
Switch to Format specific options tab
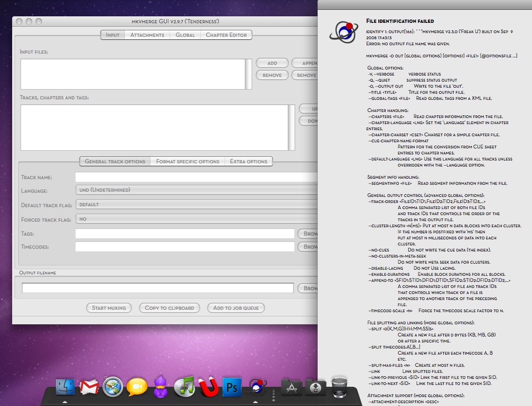coord(188,161)
